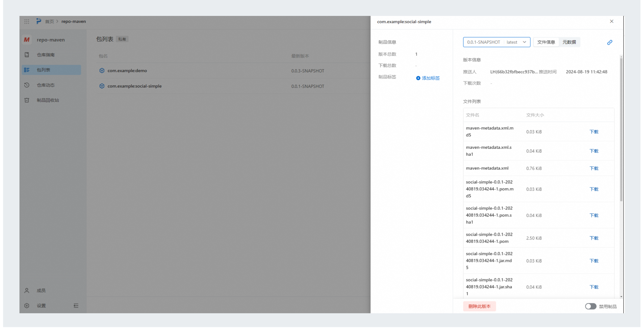Click the repo-maven M logo icon

pyautogui.click(x=27, y=40)
